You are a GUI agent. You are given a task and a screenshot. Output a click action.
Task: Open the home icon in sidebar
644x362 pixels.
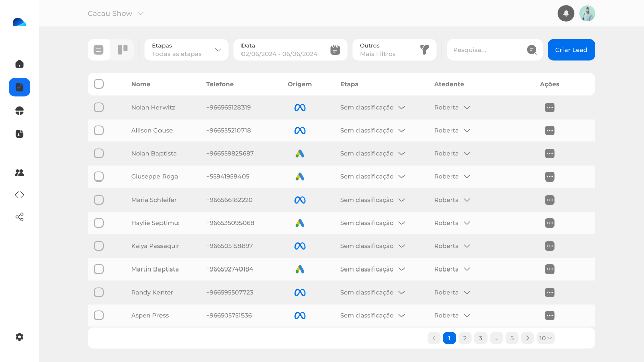click(x=19, y=64)
